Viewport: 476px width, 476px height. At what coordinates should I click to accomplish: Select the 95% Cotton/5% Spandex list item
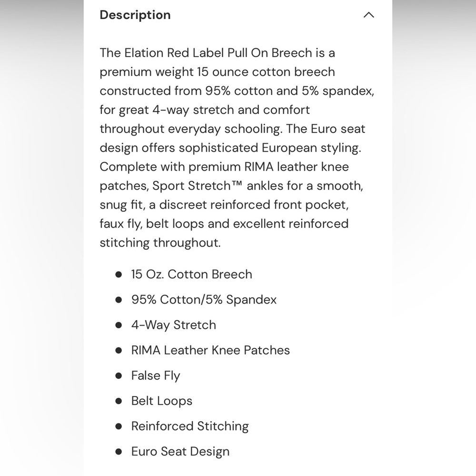[x=204, y=299]
